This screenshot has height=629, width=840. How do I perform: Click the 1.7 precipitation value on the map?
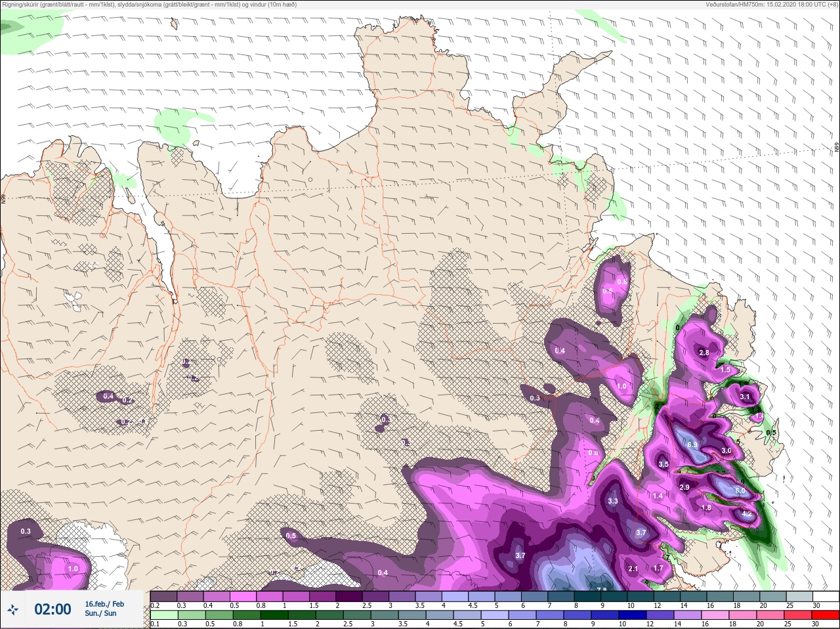pyautogui.click(x=658, y=568)
